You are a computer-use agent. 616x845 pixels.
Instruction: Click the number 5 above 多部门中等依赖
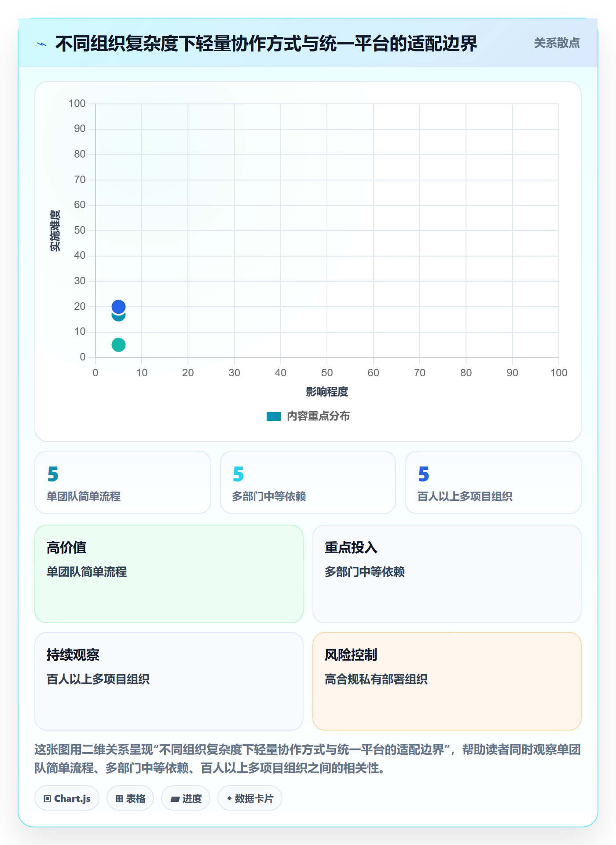[x=238, y=474]
